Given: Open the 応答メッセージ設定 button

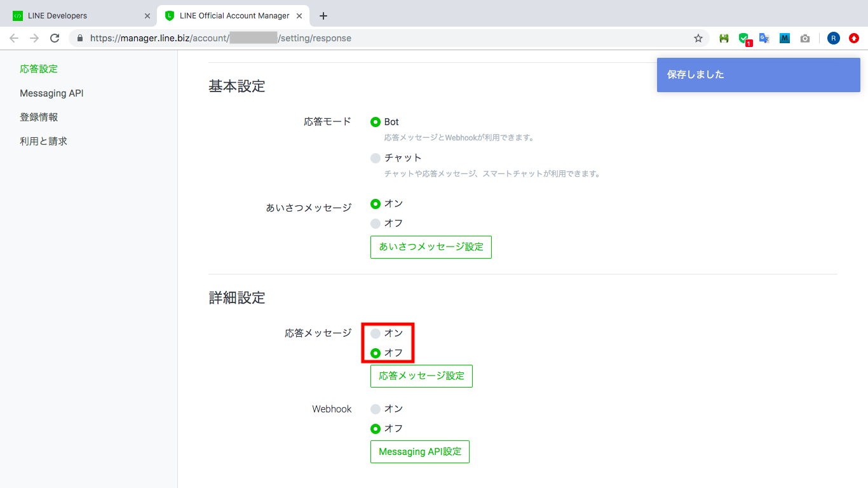Looking at the screenshot, I should tap(421, 376).
